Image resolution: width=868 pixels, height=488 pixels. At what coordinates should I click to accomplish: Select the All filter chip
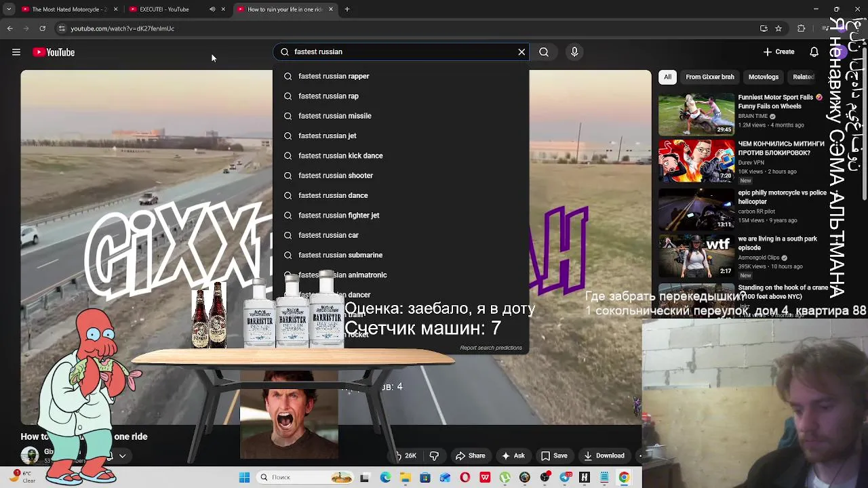(x=667, y=77)
